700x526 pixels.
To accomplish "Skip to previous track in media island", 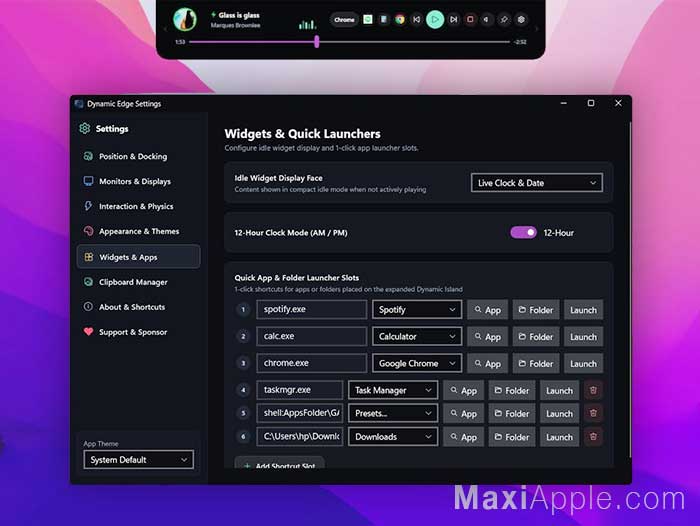I will point(417,20).
